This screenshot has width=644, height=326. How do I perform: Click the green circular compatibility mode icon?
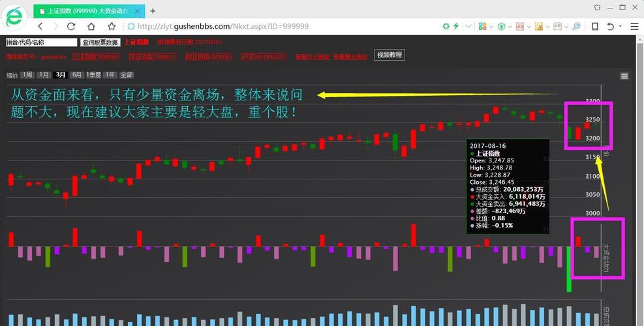pos(446,26)
